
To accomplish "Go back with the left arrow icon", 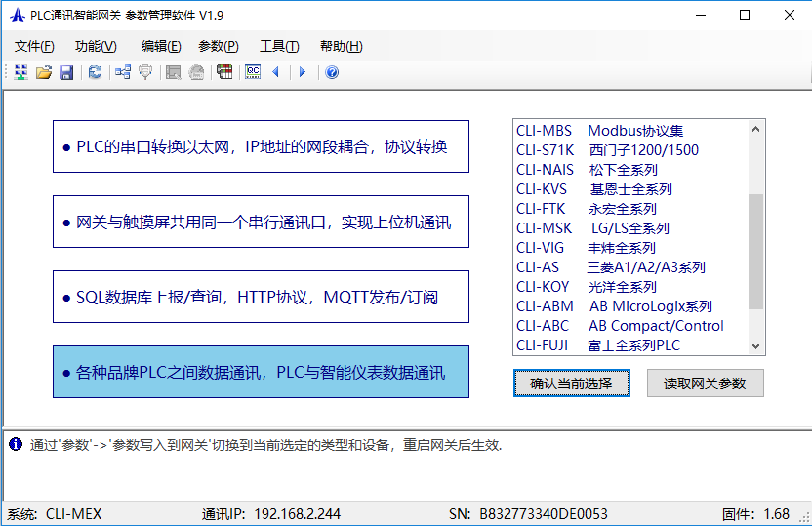I will pyautogui.click(x=275, y=72).
